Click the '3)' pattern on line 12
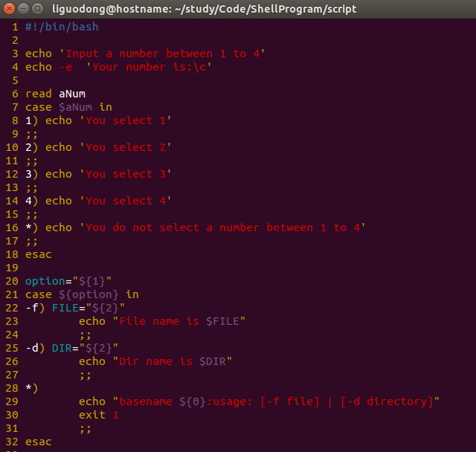Viewport: 476px width, 452px height. pyautogui.click(x=31, y=174)
